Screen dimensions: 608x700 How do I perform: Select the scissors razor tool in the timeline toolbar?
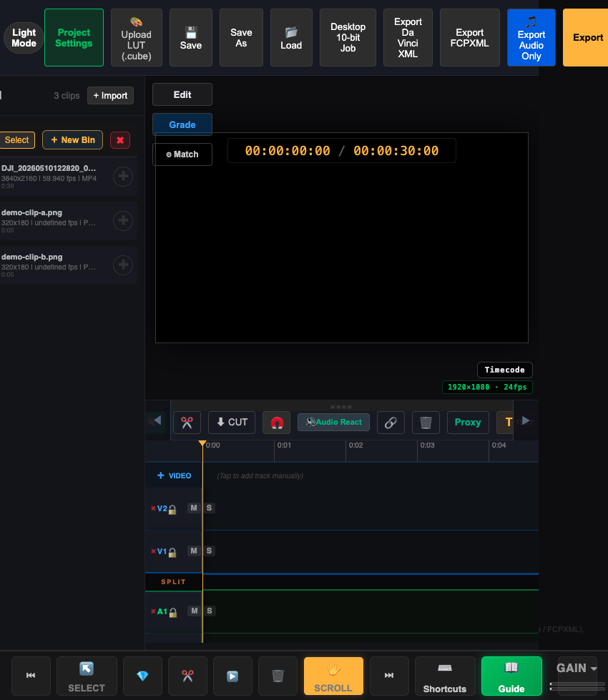(x=187, y=423)
